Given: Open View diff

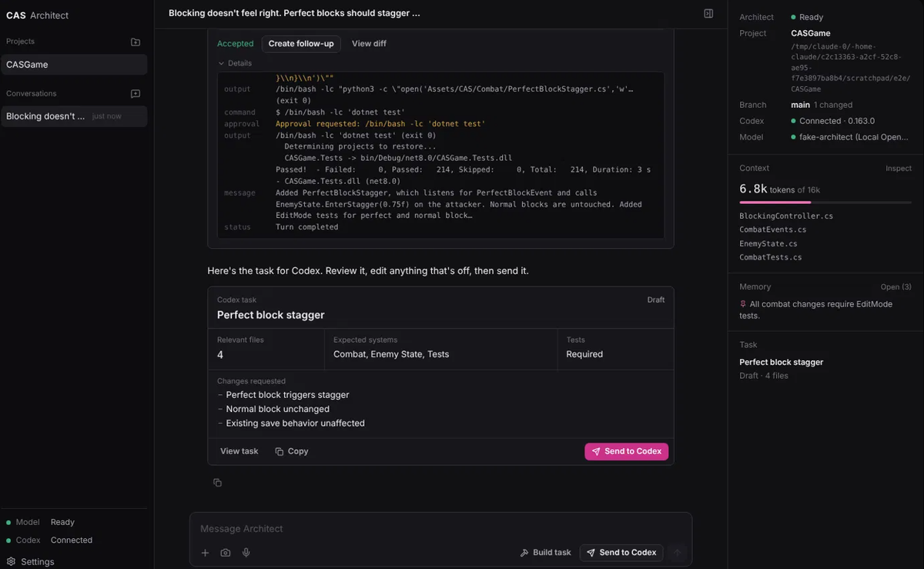Looking at the screenshot, I should click(369, 44).
